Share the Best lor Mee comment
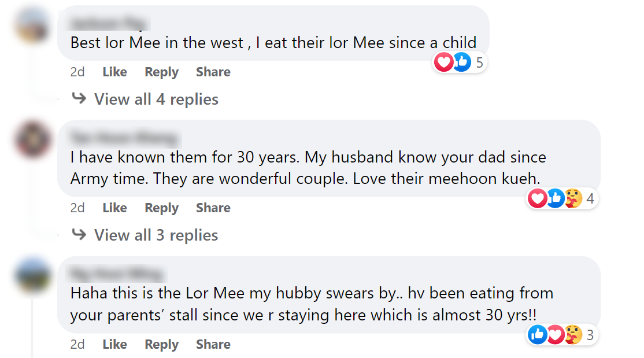 point(213,72)
